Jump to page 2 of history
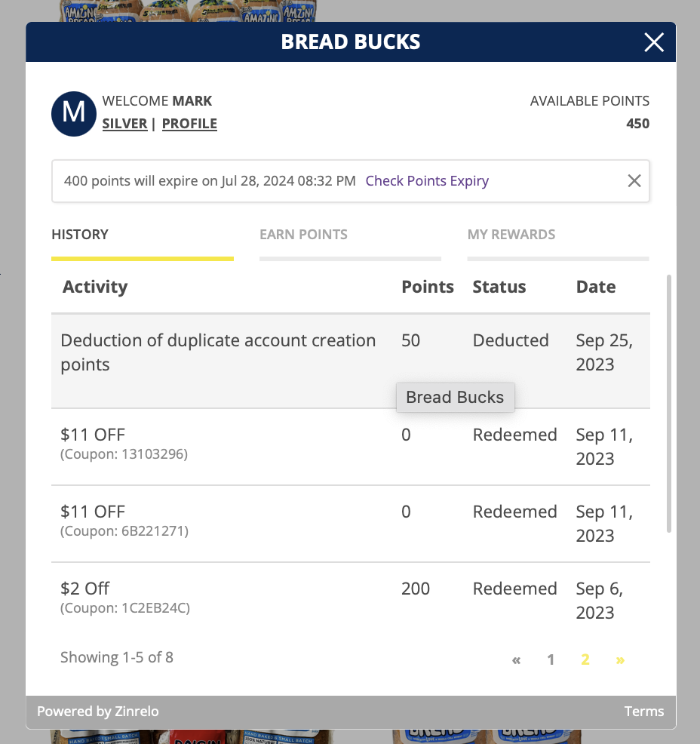The width and height of the screenshot is (700, 744). click(x=585, y=660)
